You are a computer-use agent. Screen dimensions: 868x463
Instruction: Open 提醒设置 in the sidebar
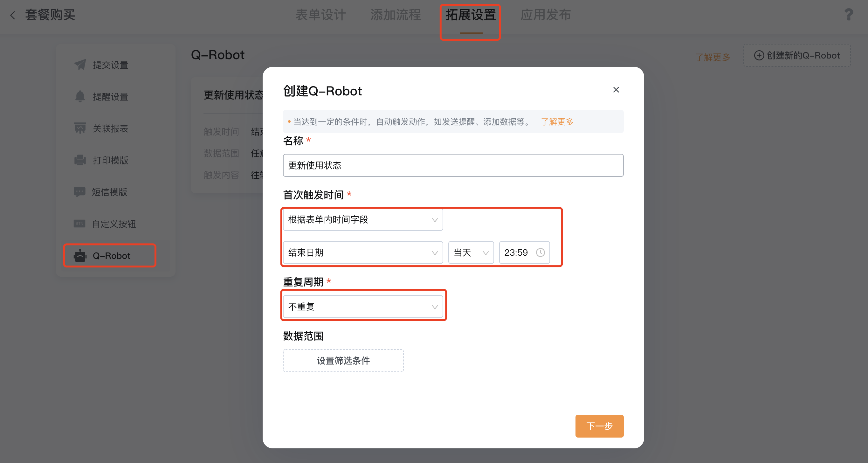pos(116,96)
